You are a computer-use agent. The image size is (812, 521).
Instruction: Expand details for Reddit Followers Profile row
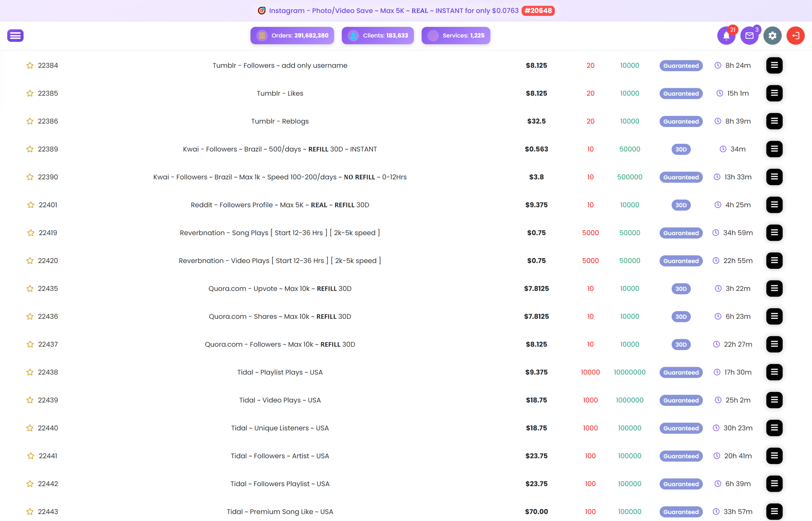pyautogui.click(x=774, y=205)
